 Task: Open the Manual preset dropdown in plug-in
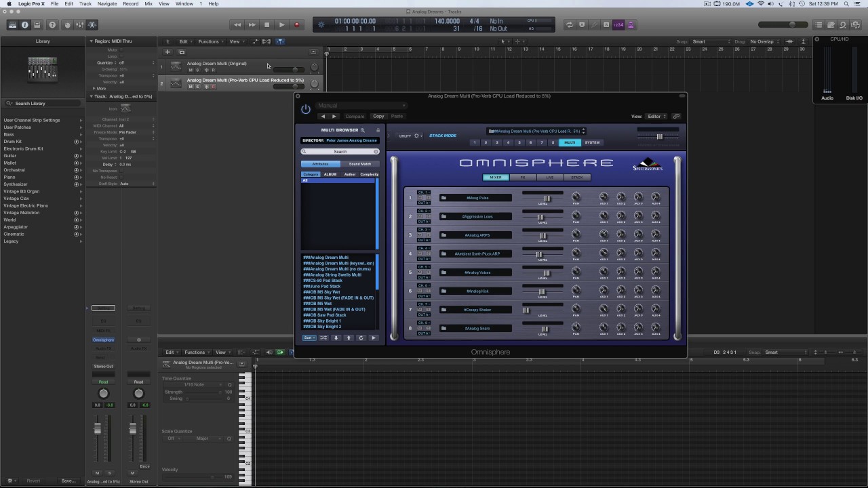[x=361, y=106]
